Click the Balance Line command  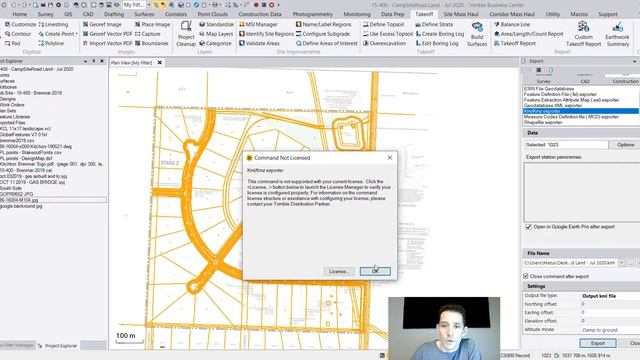512,24
